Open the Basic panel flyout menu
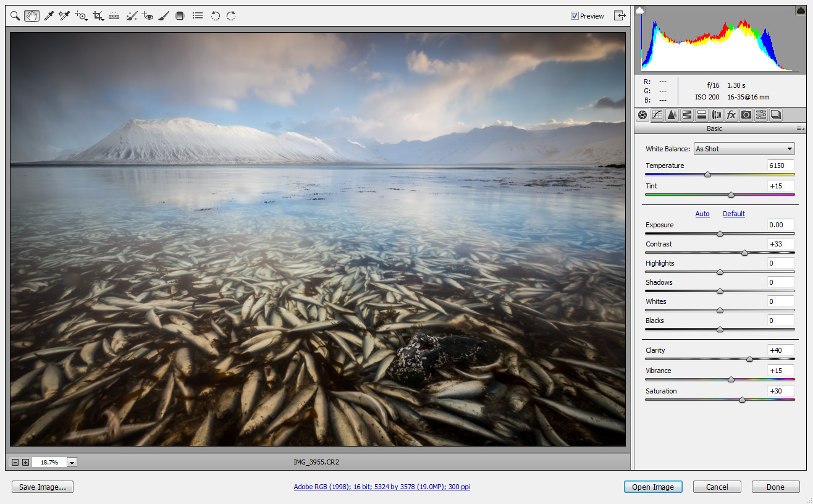The image size is (813, 504). point(800,128)
